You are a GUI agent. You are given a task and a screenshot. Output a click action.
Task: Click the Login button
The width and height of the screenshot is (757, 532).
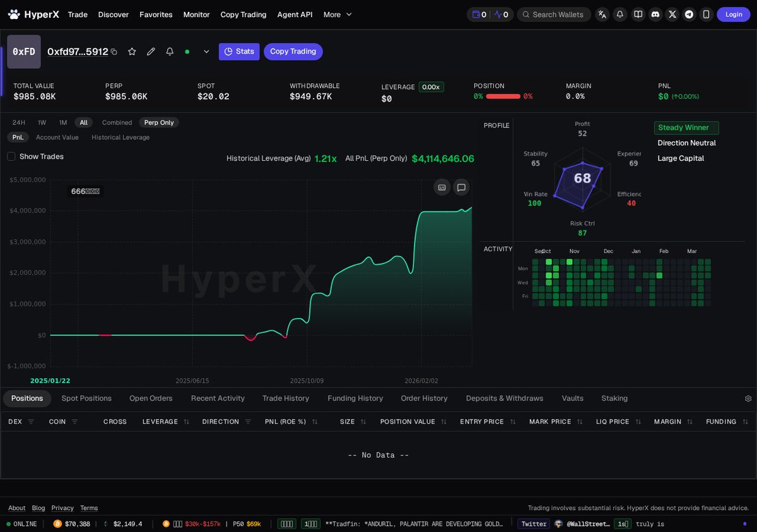pyautogui.click(x=734, y=14)
